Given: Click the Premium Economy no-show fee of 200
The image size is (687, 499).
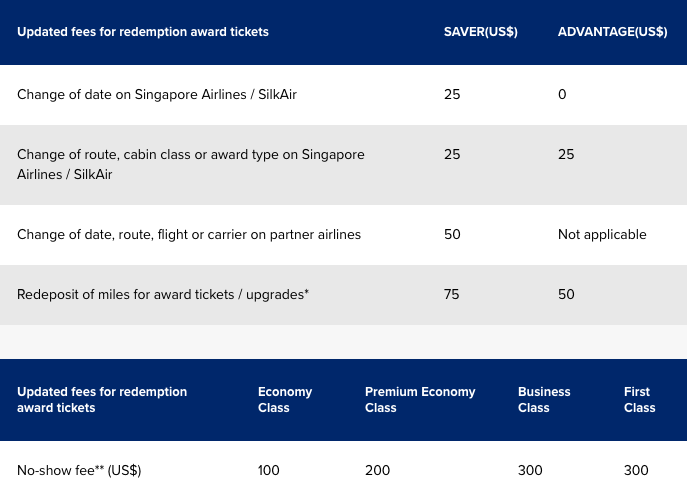Looking at the screenshot, I should [377, 471].
